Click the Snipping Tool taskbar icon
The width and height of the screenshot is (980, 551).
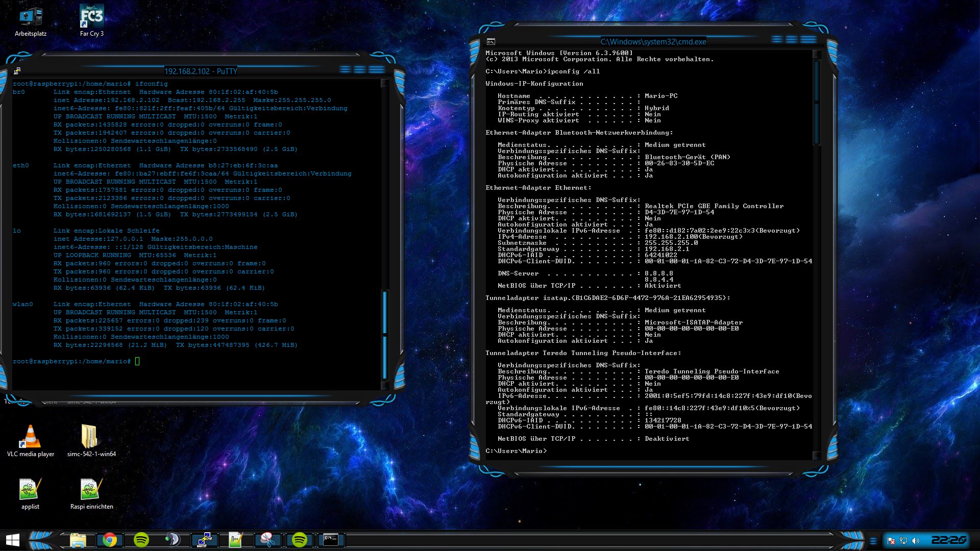pyautogui.click(x=267, y=540)
